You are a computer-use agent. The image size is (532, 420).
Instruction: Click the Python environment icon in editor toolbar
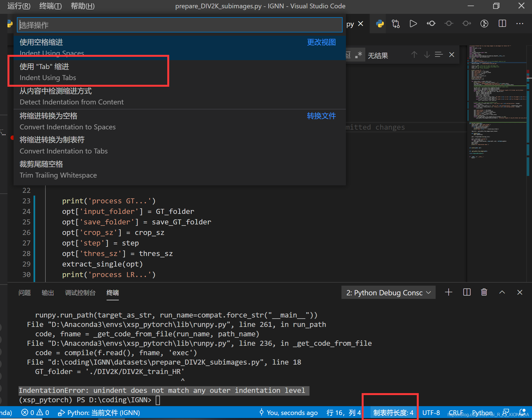pos(380,24)
